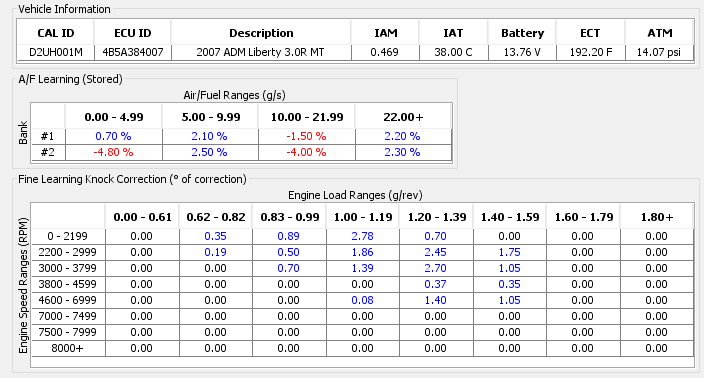Viewport: 704px width, 378px height.
Task: Select Bank #1 value 2.20 %
Action: [x=403, y=136]
